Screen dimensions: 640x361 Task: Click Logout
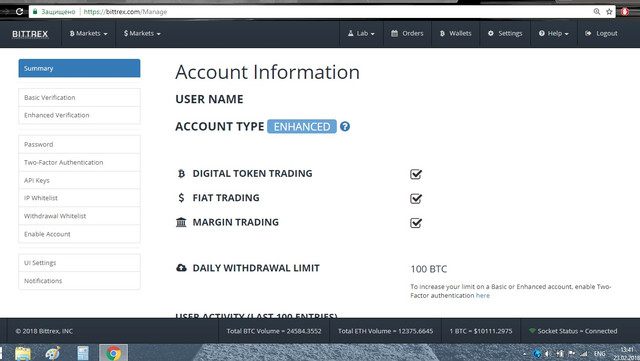click(601, 33)
